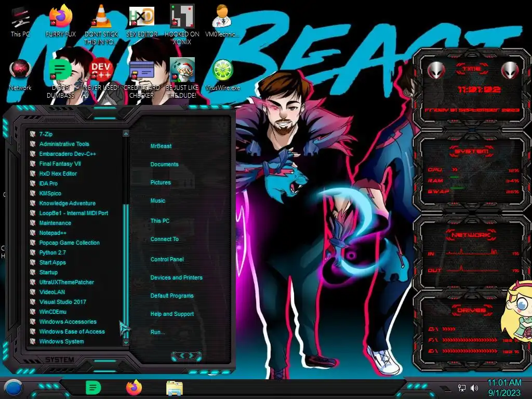532x399 pixels.
Task: Launch the HOOKED ON XONIX desktop icon
Action: 182,24
